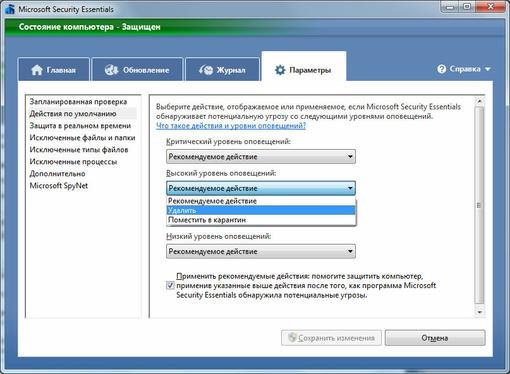The height and width of the screenshot is (374, 510).
Task: Click the settings pane scrollbar down arrow
Action: tap(479, 312)
